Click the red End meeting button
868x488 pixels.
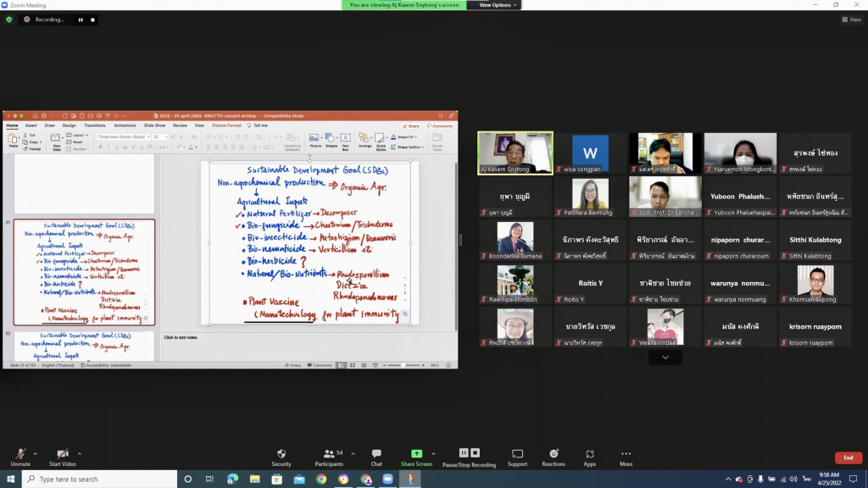pyautogui.click(x=848, y=457)
